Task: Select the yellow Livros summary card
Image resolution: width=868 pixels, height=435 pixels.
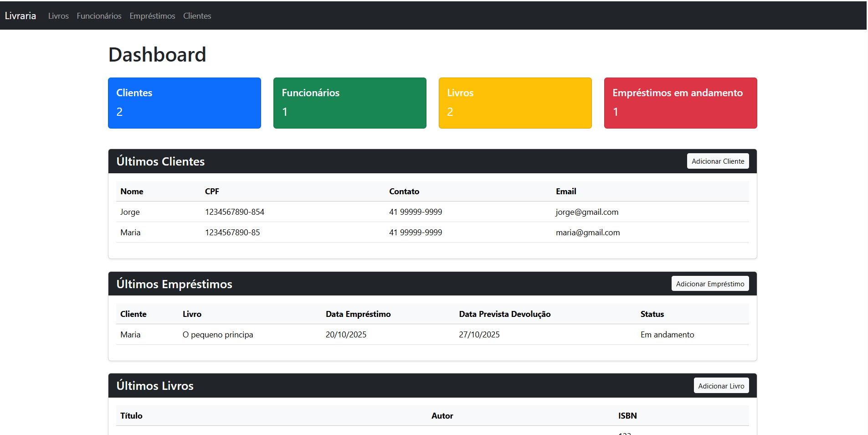Action: 515,103
